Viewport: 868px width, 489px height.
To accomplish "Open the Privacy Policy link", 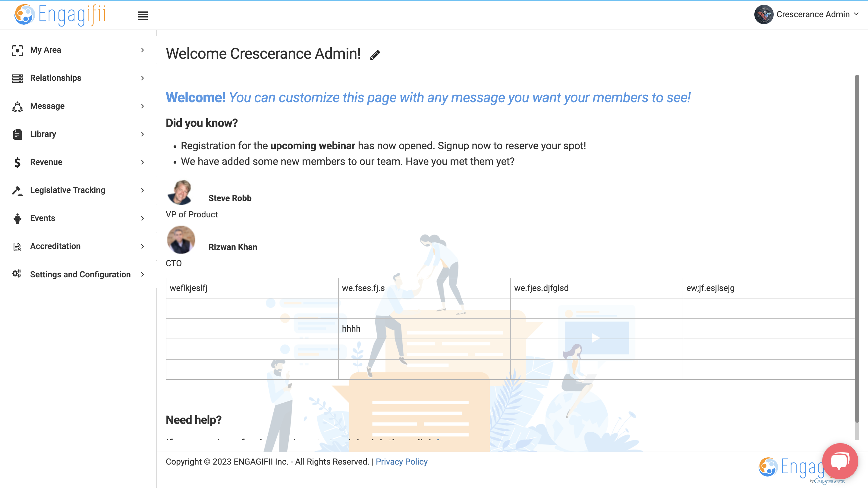I will [401, 462].
